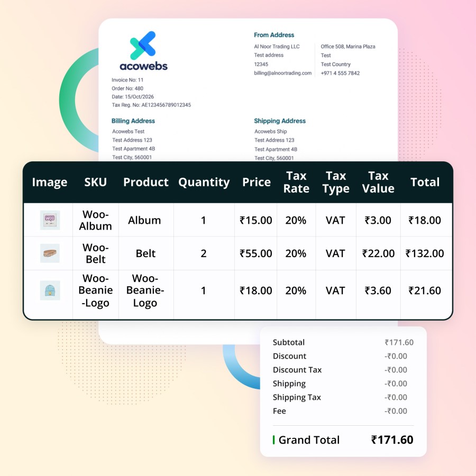The height and width of the screenshot is (476, 476).
Task: Click the billing@alnoortrading.com email address
Action: click(282, 73)
